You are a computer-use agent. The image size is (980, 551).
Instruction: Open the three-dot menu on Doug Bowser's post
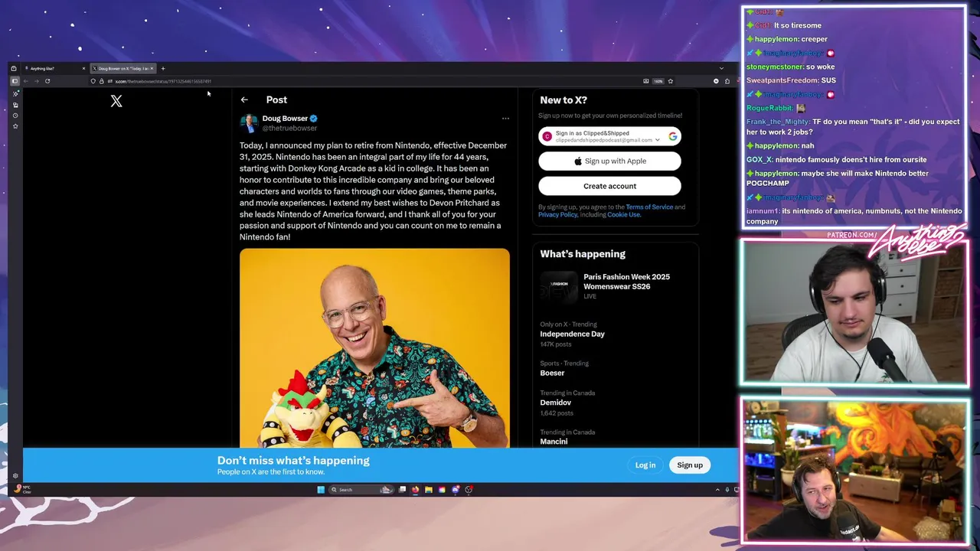coord(505,119)
